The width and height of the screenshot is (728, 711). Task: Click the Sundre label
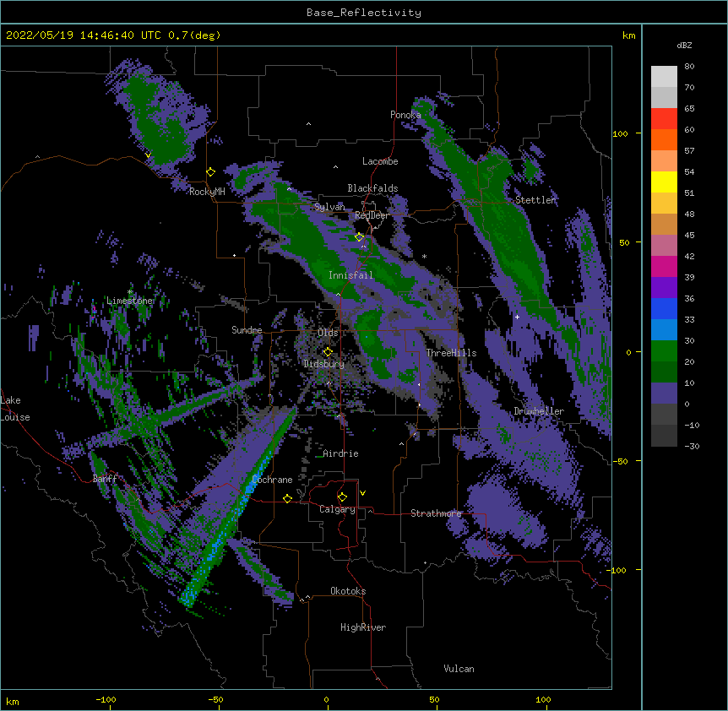pos(247,330)
